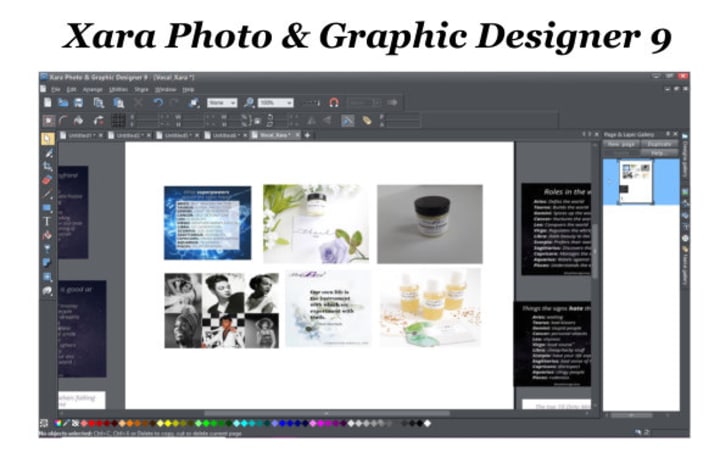720x458 pixels.
Task: Toggle the highlighted blue scale-line-widths button
Action: point(348,121)
